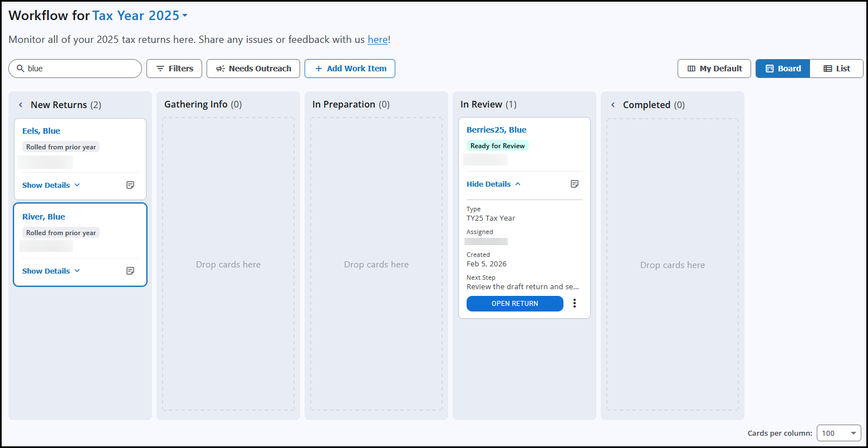Focus the search field containing 'blue'
868x448 pixels.
tap(75, 69)
